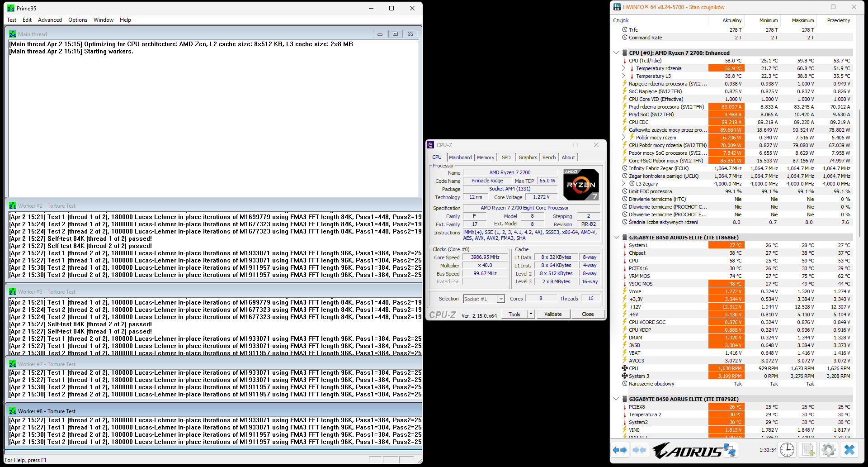Viewport: 868px width, 467px height.
Task: Reset sensor timer with the clock icon
Action: (x=787, y=450)
